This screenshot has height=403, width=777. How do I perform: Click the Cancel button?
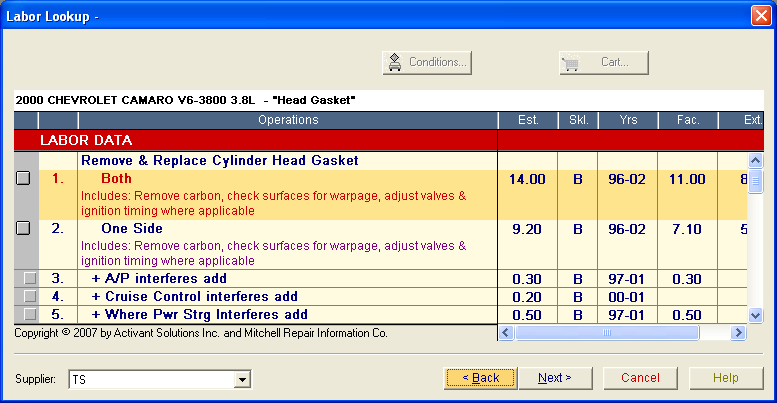coord(640,378)
